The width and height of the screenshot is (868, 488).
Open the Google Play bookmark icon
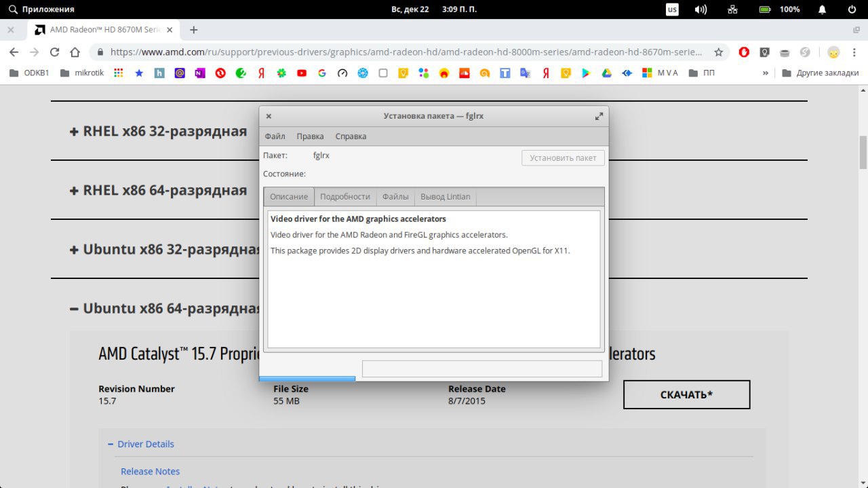[x=587, y=73]
